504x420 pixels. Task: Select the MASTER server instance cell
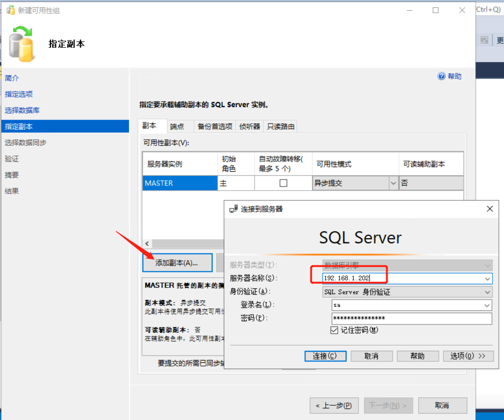click(x=180, y=183)
